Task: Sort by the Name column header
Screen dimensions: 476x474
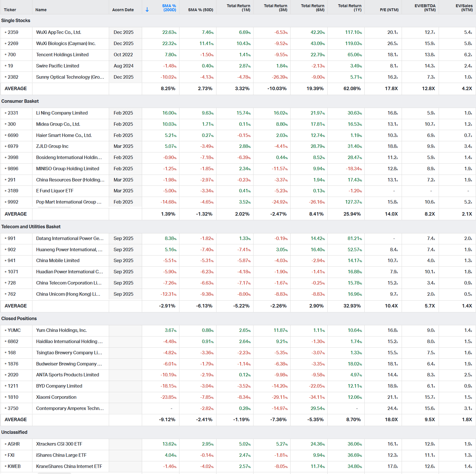Action: pos(41,10)
